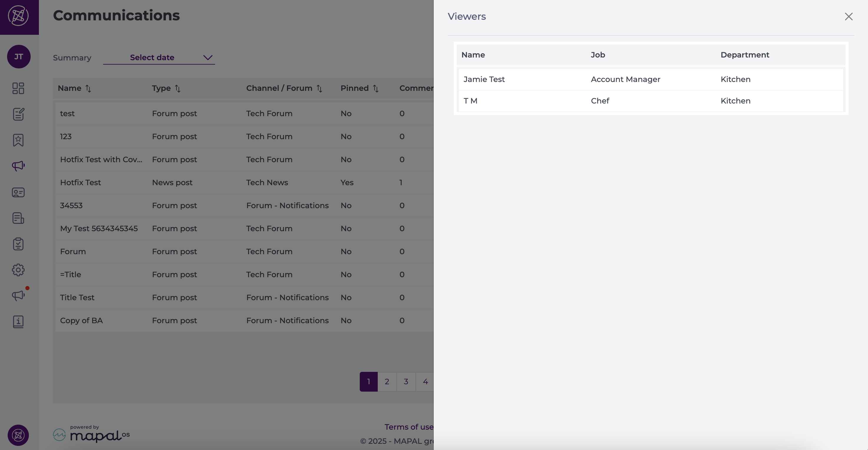
Task: Open the megaphone icon with red notification dot
Action: pyautogui.click(x=18, y=295)
